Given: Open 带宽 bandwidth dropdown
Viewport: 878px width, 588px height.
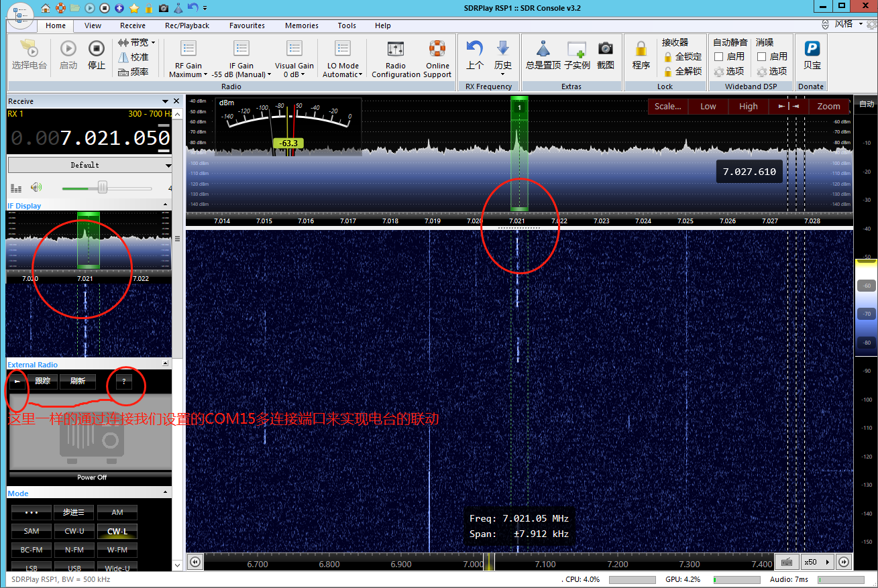Looking at the screenshot, I should [x=137, y=42].
